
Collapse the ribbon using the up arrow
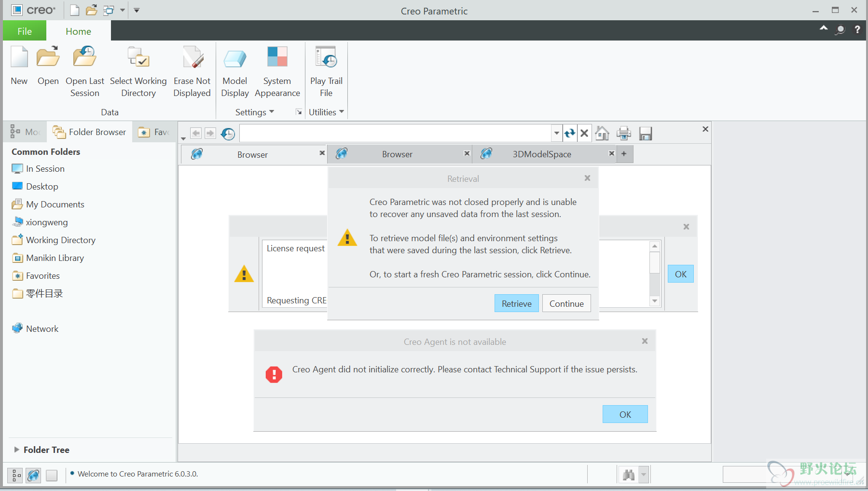tap(824, 28)
